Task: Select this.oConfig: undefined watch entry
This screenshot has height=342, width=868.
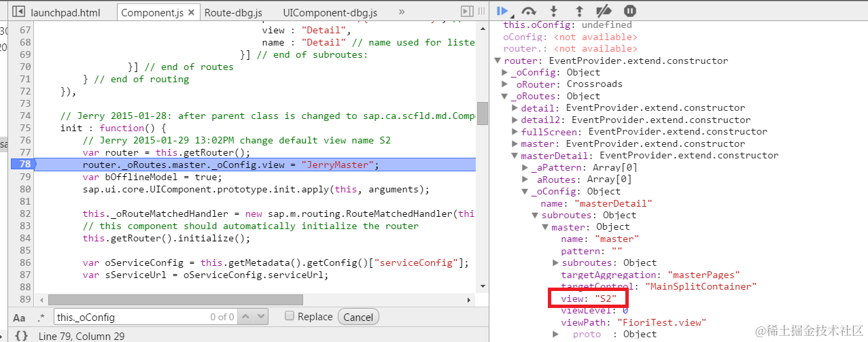Action: click(x=568, y=24)
